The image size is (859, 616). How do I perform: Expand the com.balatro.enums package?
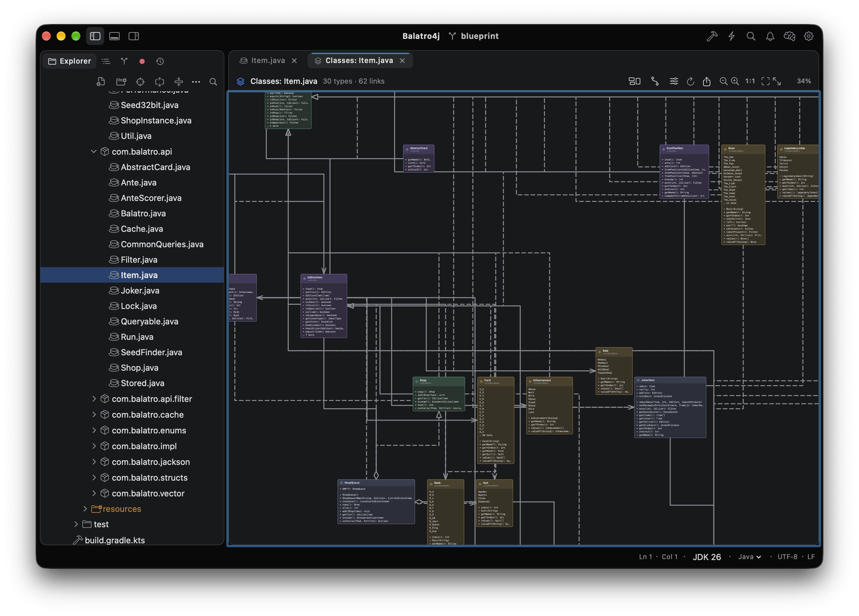tap(94, 430)
